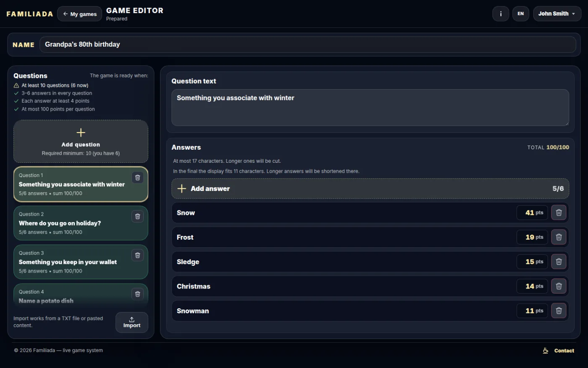Change the 19 pts value for Frost
Screen dimensions: 588x368
tap(532, 237)
